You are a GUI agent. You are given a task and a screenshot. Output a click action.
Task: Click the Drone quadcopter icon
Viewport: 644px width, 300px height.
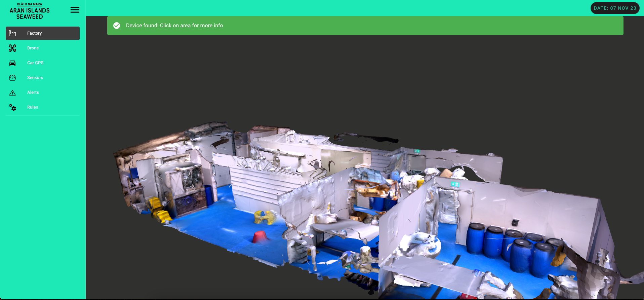[x=12, y=48]
